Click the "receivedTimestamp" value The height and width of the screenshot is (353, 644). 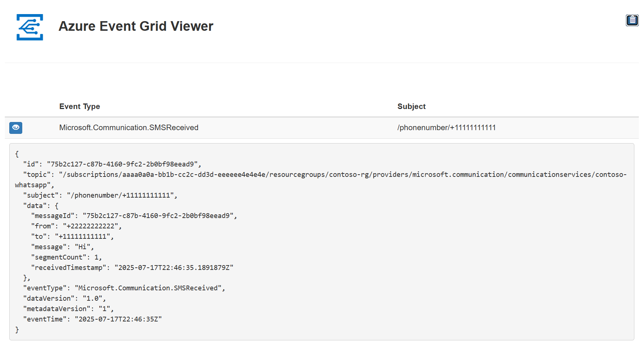tap(174, 268)
